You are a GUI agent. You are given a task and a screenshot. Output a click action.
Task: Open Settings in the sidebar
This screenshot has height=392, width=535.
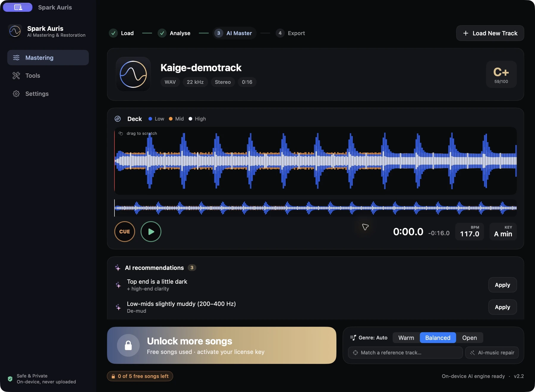[x=48, y=94]
